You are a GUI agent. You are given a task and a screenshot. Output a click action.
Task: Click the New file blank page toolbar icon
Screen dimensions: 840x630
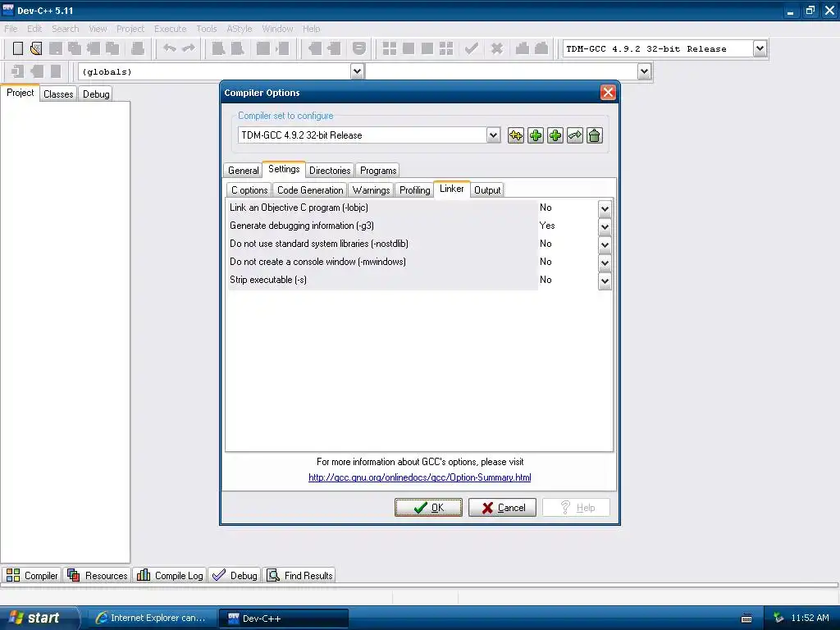pyautogui.click(x=18, y=48)
